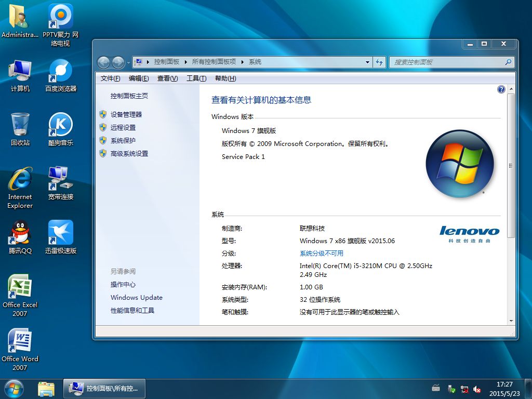Click the Windows Start orb
This screenshot has height=399, width=532.
click(14, 388)
